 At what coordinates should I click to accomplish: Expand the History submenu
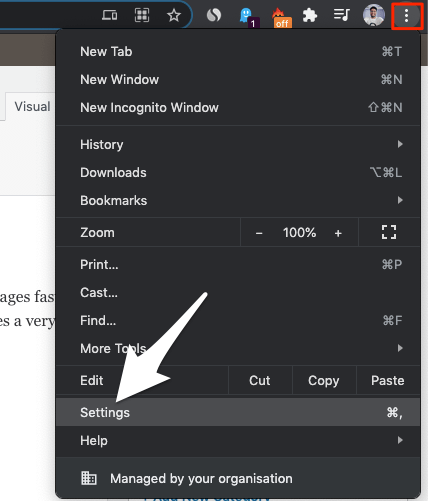(x=238, y=145)
